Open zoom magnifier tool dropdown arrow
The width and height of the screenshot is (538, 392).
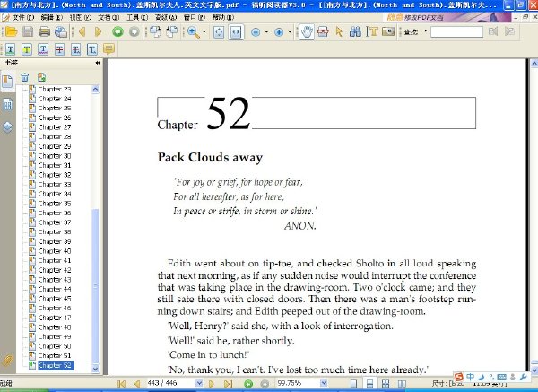204,32
